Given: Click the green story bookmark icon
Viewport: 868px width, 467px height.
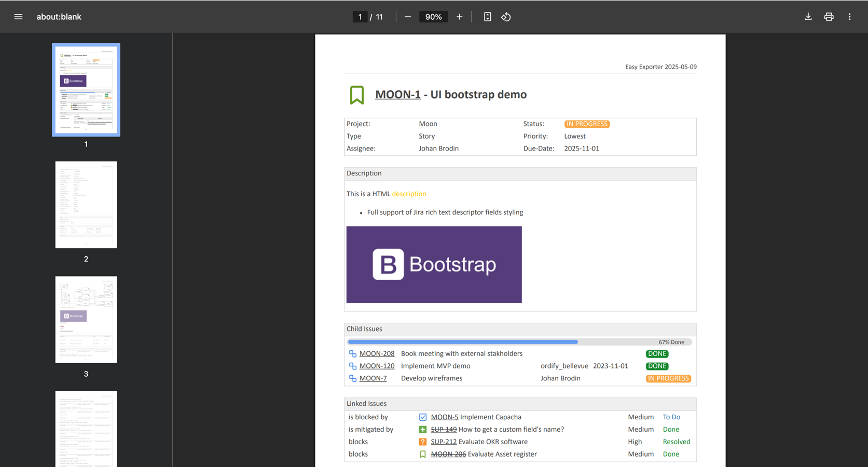Looking at the screenshot, I should (x=357, y=95).
